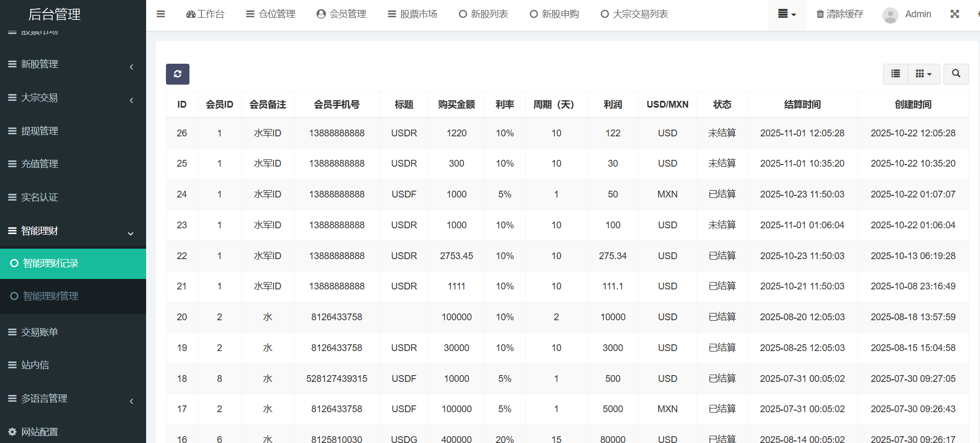
Task: Click the fullscreen icon in header
Action: 954,14
